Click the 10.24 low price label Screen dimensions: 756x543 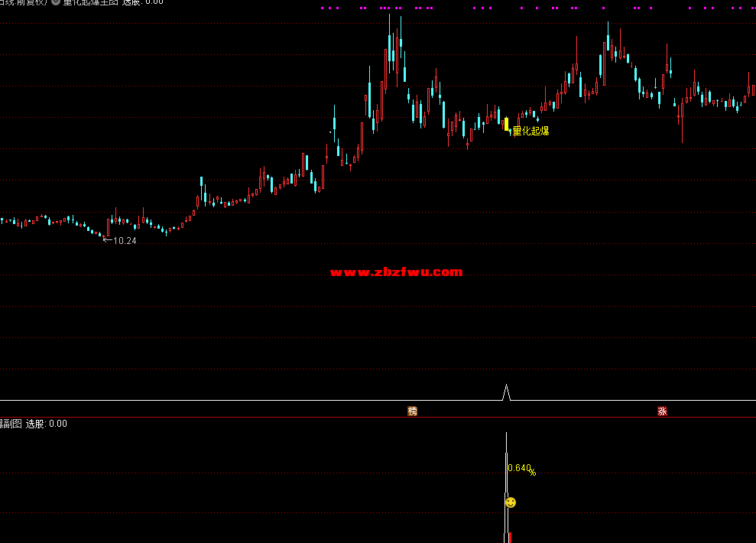pos(125,241)
